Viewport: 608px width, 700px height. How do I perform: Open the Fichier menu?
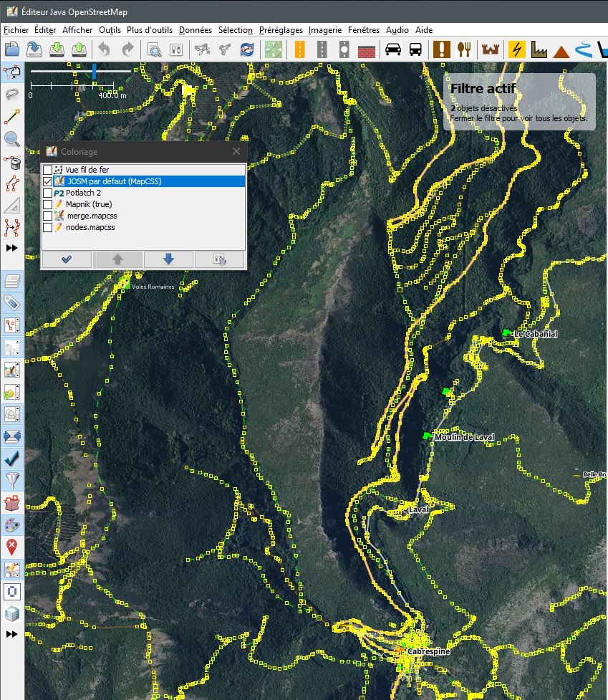16,30
